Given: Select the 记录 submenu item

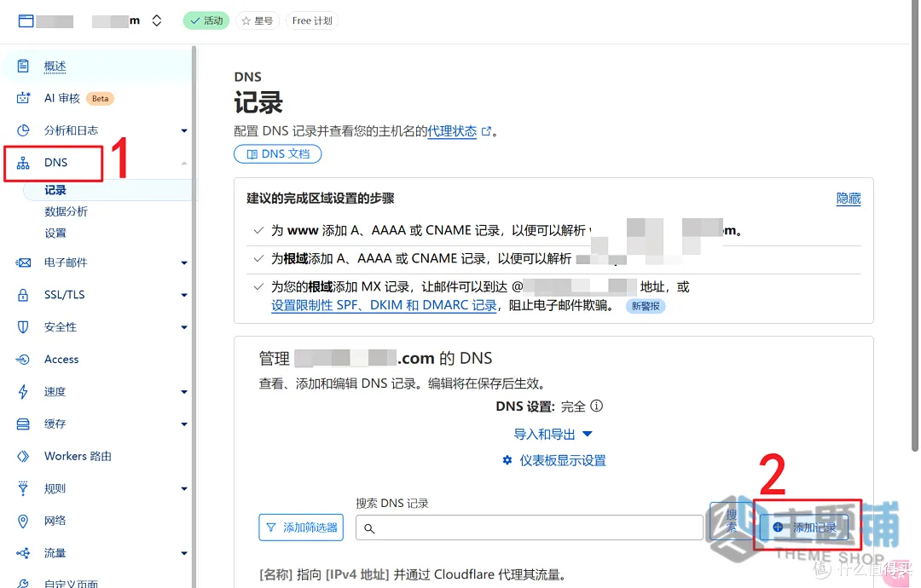Looking at the screenshot, I should coord(55,190).
